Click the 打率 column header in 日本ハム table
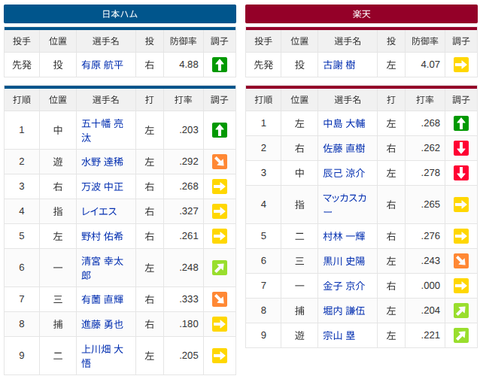 pos(183,100)
